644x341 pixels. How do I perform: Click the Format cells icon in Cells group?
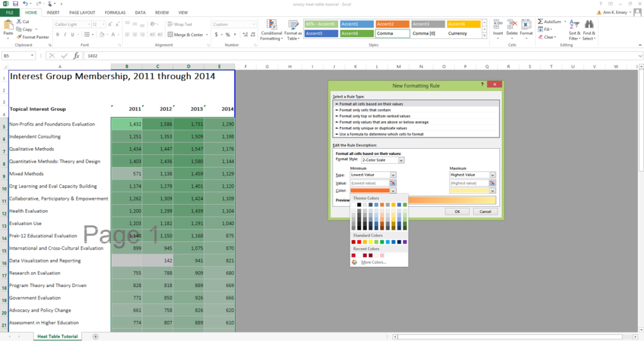526,24
